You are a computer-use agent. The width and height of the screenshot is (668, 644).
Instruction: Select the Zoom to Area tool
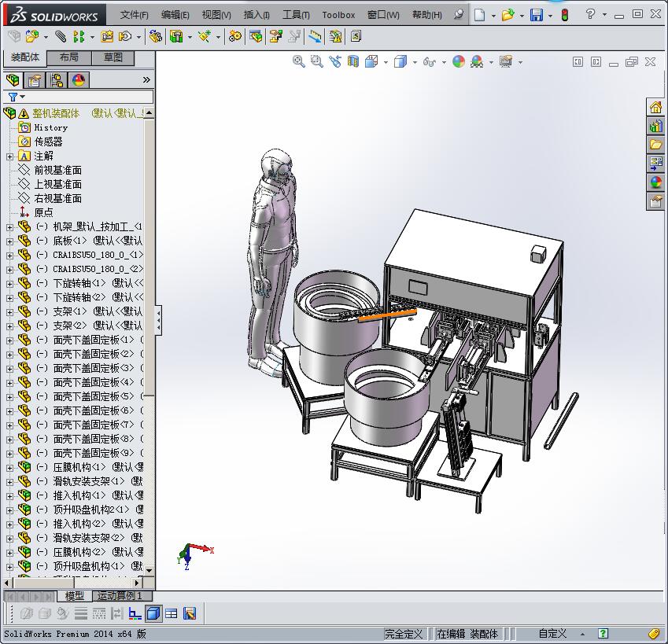pyautogui.click(x=316, y=62)
